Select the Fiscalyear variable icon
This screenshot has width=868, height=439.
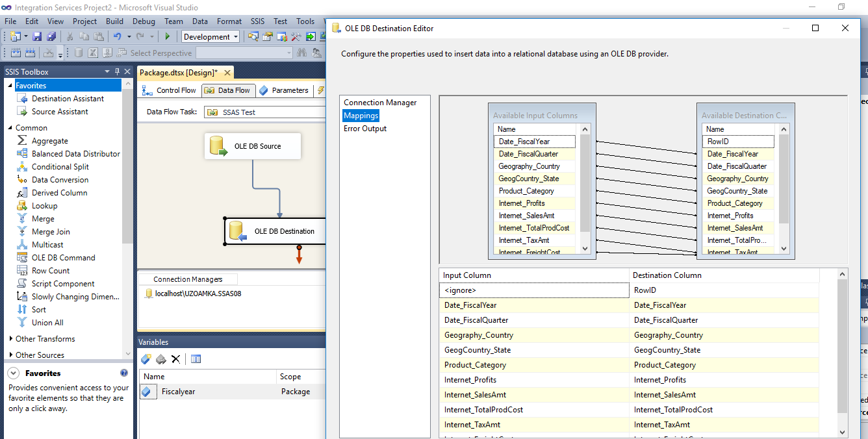(x=146, y=392)
